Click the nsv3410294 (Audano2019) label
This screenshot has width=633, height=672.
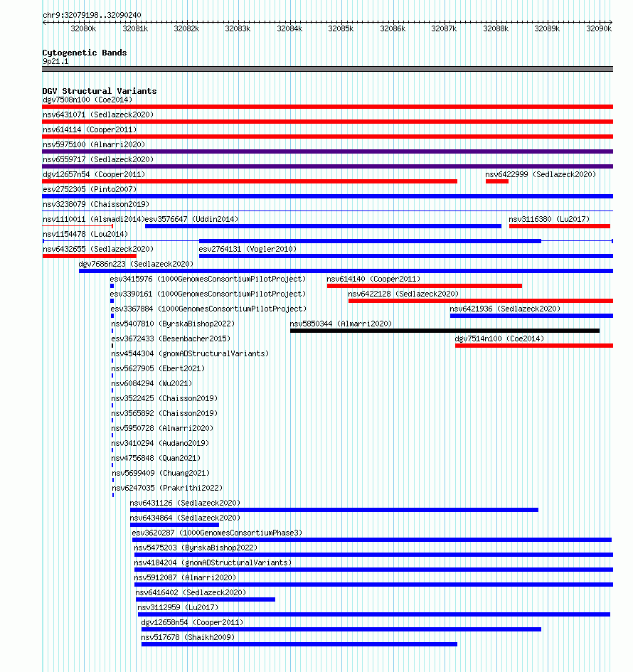[160, 444]
